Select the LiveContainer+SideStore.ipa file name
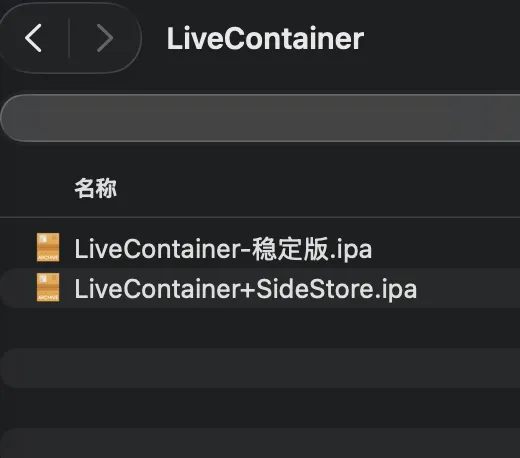Screen dimensions: 520x458 [246, 289]
